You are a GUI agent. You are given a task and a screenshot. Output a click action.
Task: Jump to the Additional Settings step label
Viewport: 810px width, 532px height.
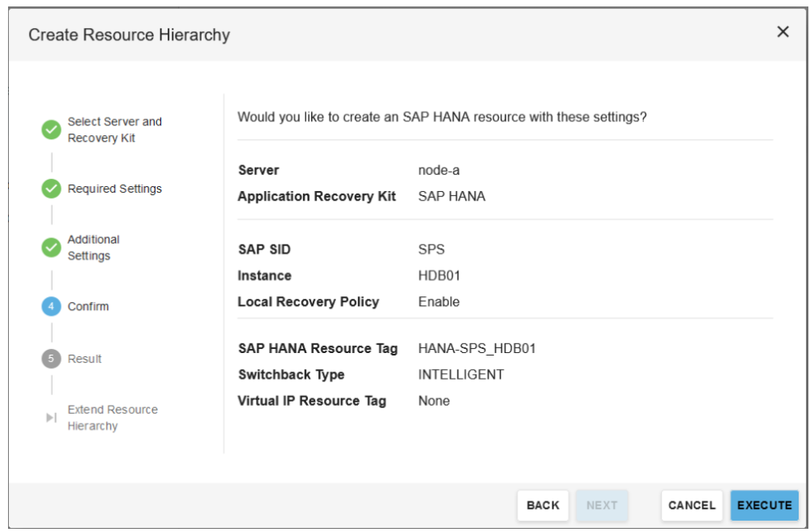93,247
